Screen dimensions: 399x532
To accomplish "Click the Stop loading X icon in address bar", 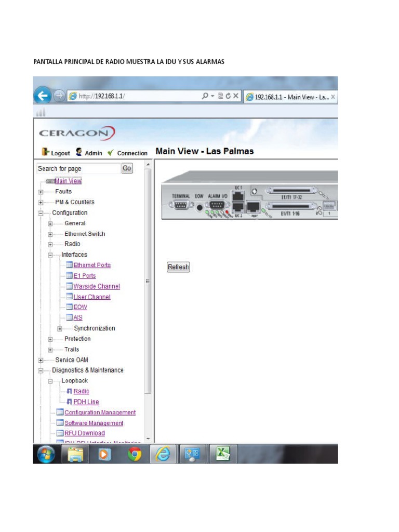I will [x=236, y=96].
